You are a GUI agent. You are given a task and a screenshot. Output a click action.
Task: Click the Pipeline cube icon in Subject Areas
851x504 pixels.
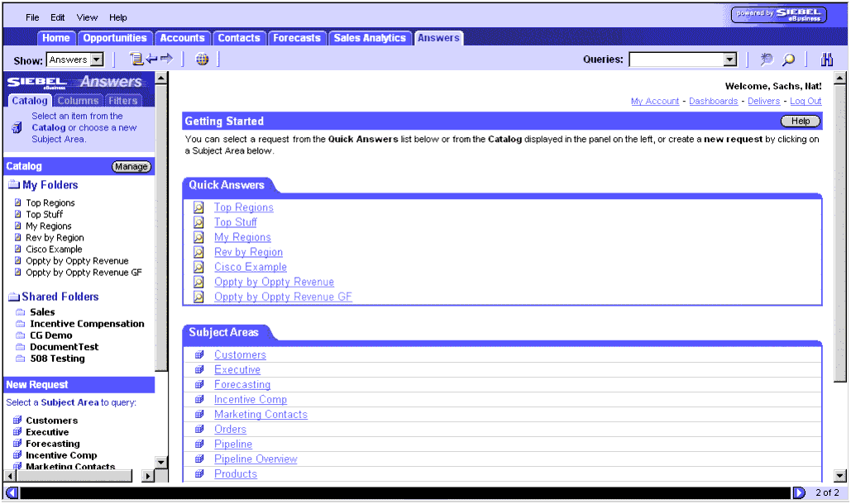[199, 444]
